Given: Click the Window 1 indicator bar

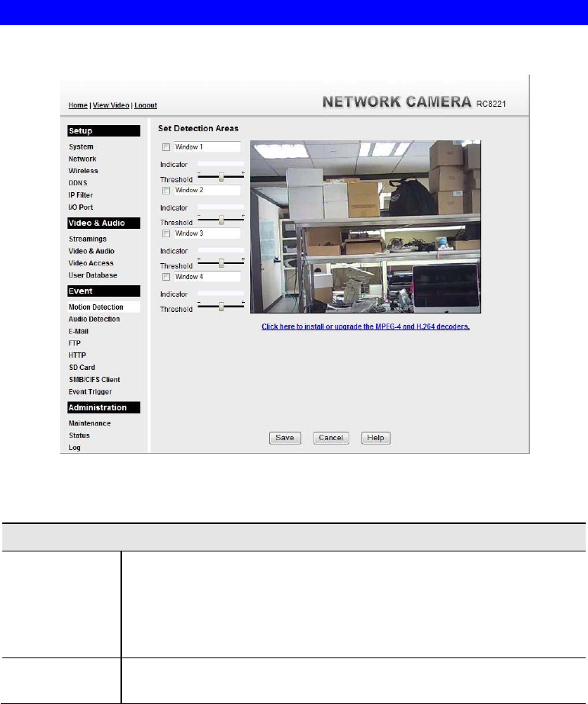Looking at the screenshot, I should click(220, 164).
